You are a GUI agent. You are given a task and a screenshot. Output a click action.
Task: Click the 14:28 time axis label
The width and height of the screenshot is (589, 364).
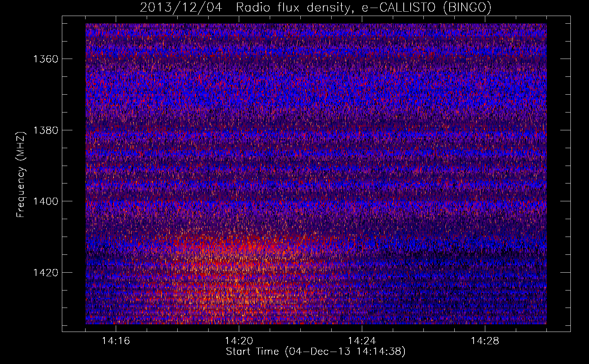(x=485, y=341)
